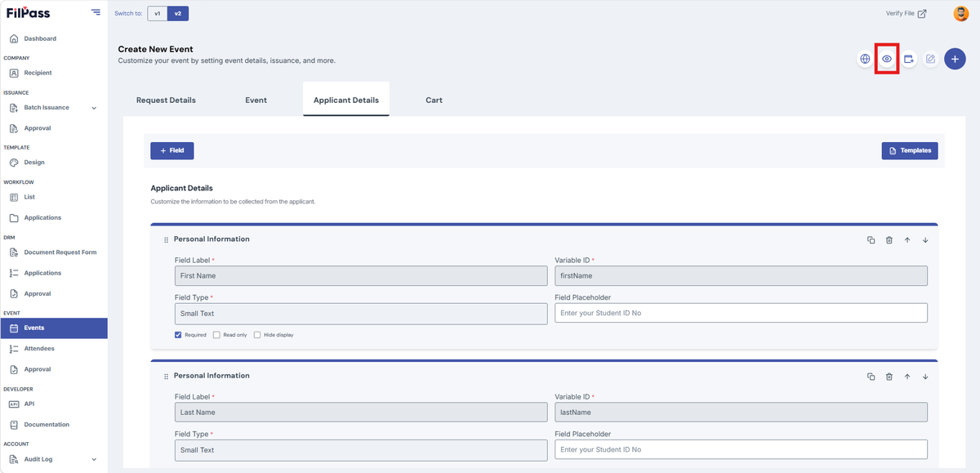980x473 pixels.
Task: Enable Hide display for First Name field
Action: point(257,335)
